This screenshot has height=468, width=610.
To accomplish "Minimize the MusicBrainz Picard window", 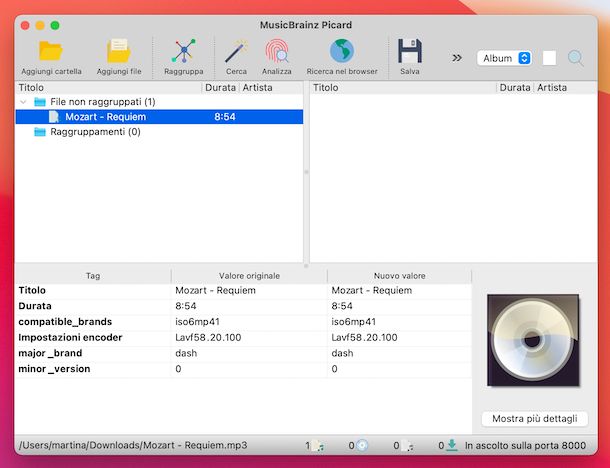I will [40, 25].
